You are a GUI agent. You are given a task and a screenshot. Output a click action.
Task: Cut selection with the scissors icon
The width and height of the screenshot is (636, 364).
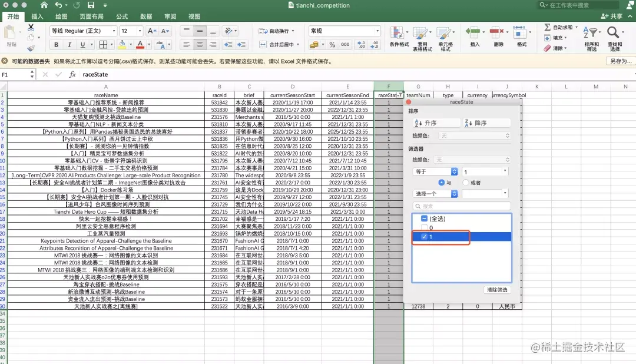click(31, 28)
